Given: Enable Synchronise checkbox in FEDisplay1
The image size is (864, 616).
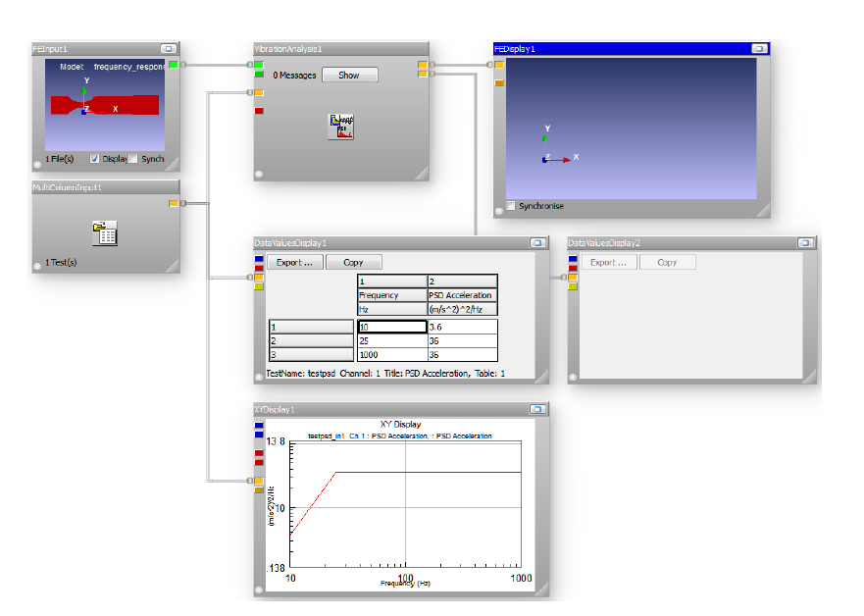Looking at the screenshot, I should 511,206.
